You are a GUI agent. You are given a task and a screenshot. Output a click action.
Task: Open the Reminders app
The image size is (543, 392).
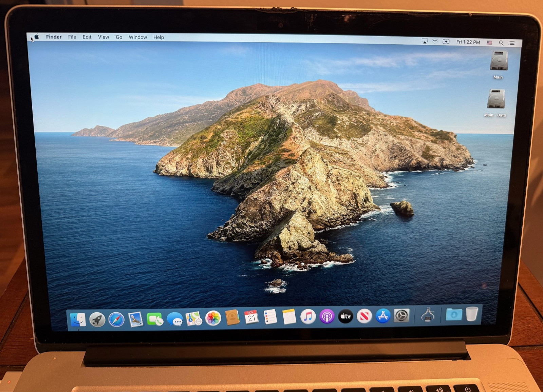270,317
